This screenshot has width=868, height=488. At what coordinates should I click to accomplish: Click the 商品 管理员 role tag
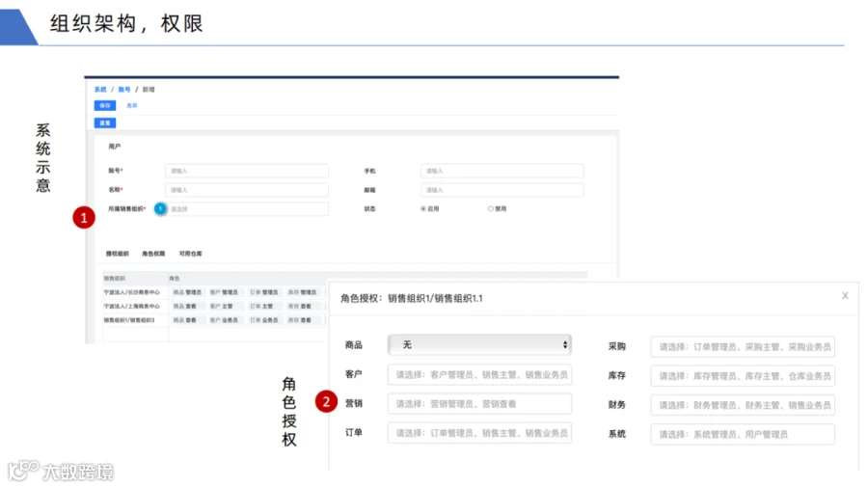tap(187, 292)
